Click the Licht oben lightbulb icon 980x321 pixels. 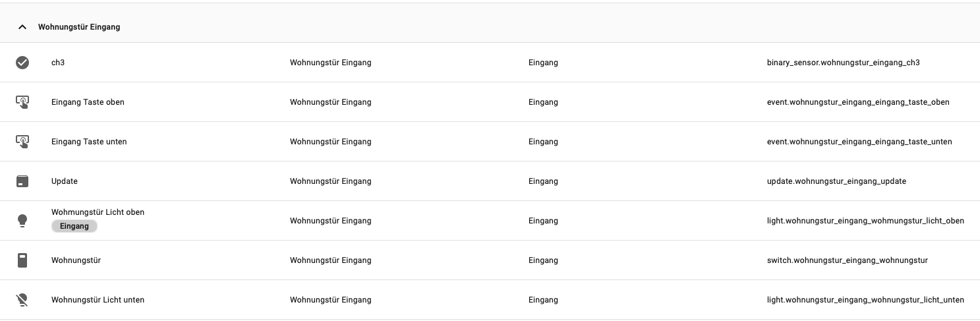[x=22, y=221]
